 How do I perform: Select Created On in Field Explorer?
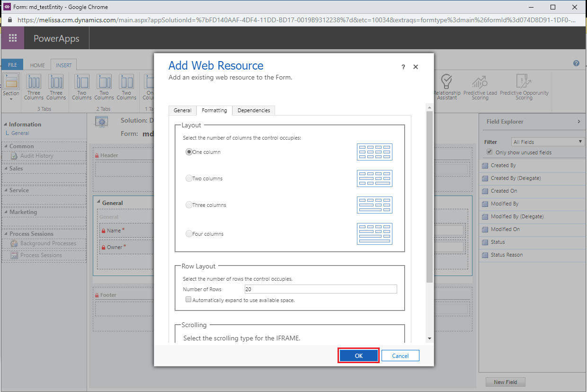(x=533, y=191)
